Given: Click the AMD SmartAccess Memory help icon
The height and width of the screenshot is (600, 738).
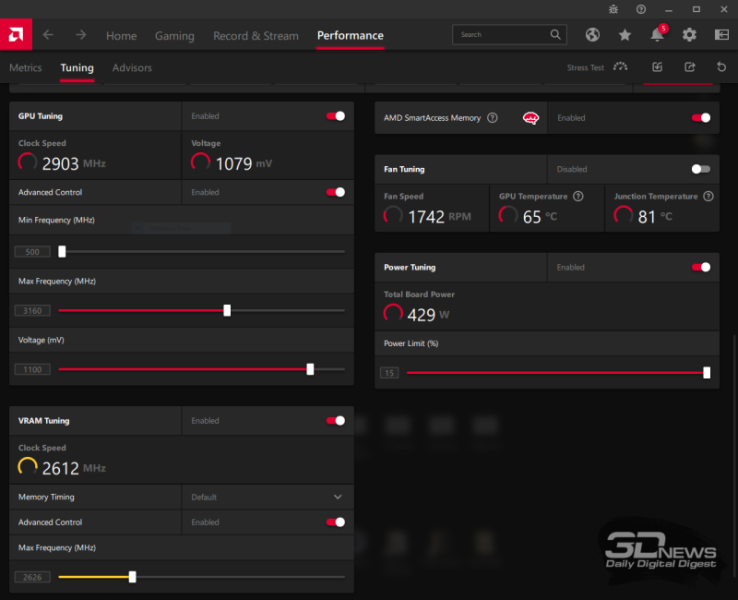Looking at the screenshot, I should coord(492,118).
